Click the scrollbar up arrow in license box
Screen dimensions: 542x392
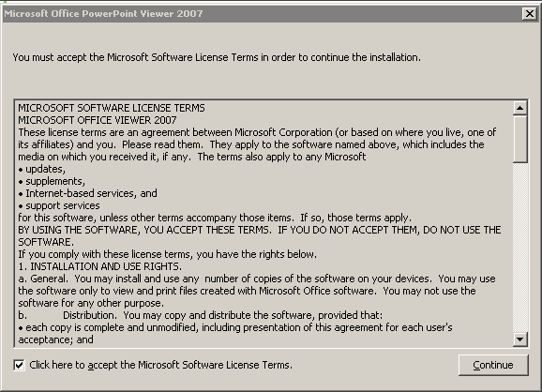click(x=519, y=108)
